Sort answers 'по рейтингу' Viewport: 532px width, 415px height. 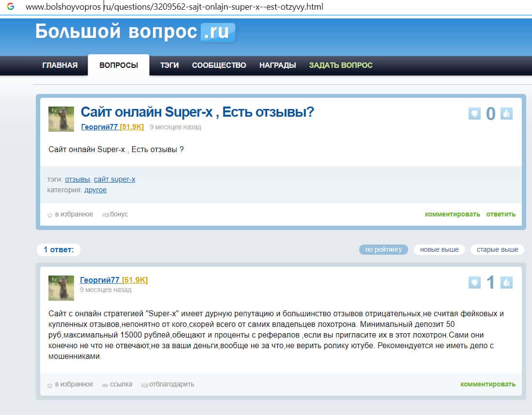coord(383,249)
